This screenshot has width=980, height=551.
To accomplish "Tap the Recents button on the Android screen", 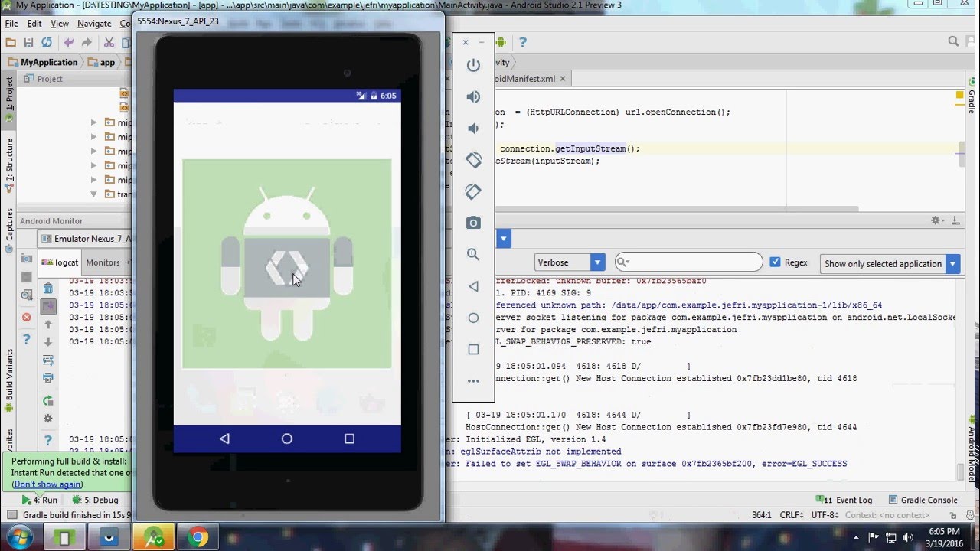I will 349,439.
